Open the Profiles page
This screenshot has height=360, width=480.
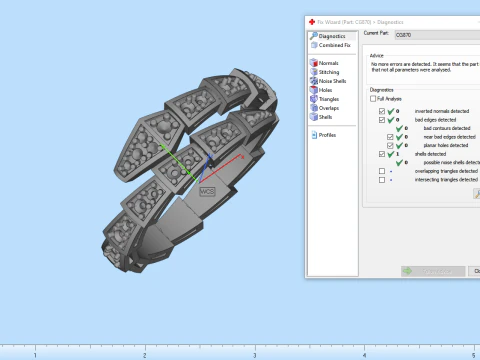click(324, 135)
